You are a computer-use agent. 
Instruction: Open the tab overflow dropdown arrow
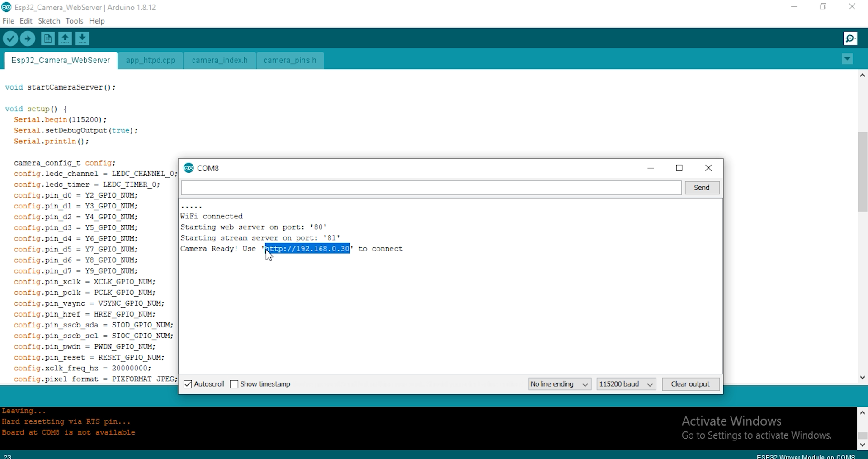tap(847, 59)
